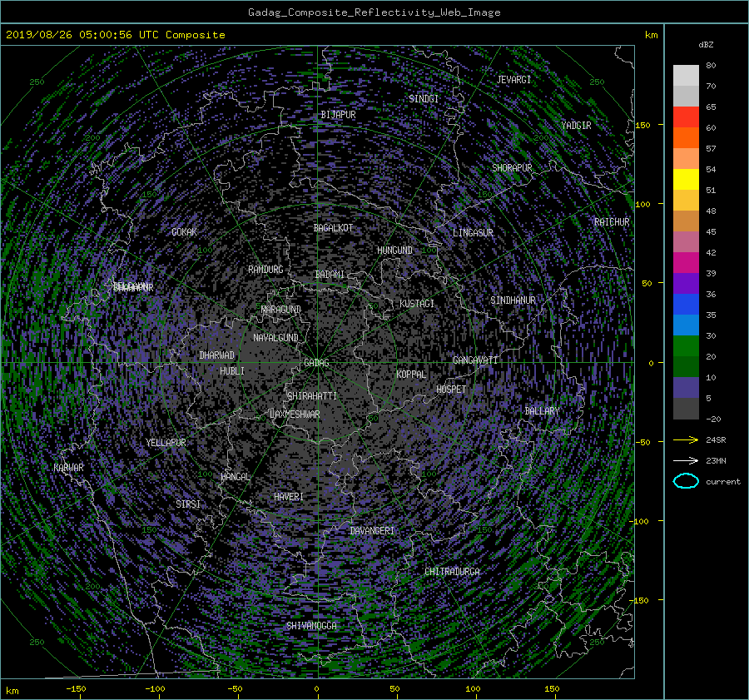Click the SHIRAHATTI city label
The width and height of the screenshot is (749, 700).
312,396
